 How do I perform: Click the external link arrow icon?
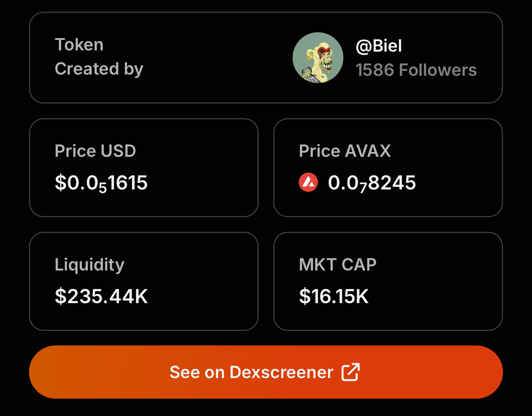[x=350, y=372]
